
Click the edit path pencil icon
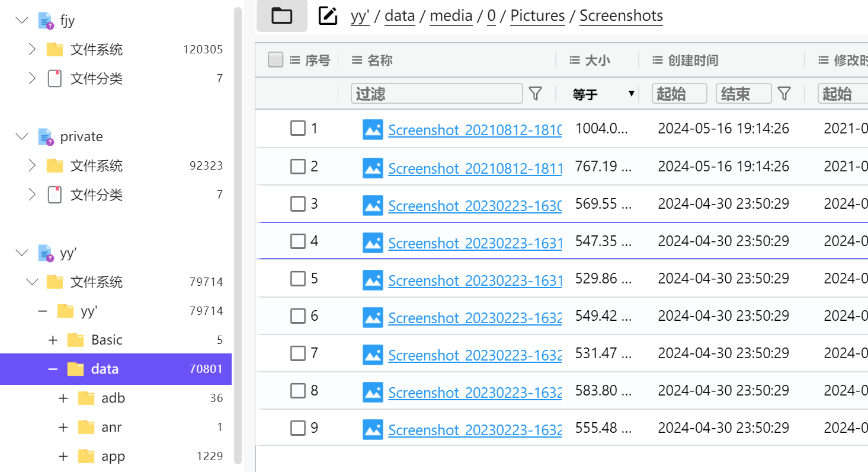pos(328,16)
